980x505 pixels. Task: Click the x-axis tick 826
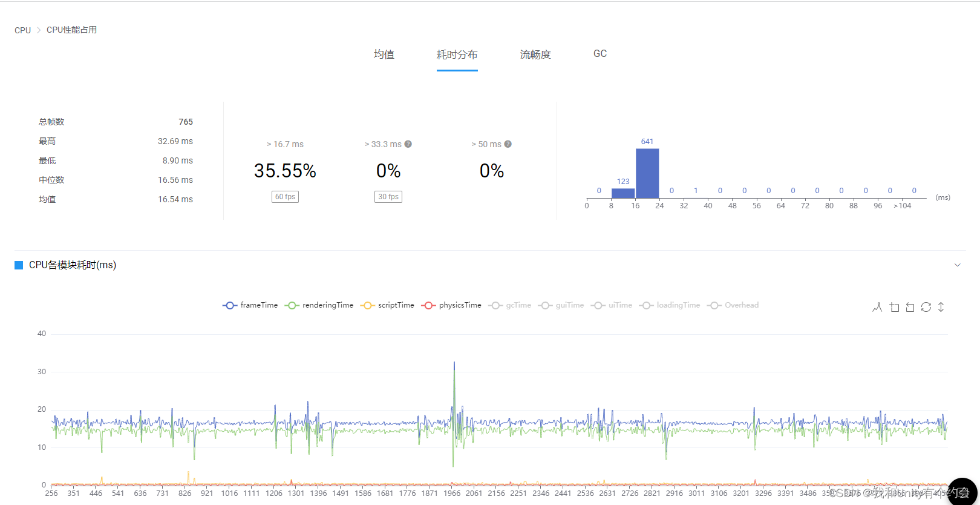pos(185,493)
